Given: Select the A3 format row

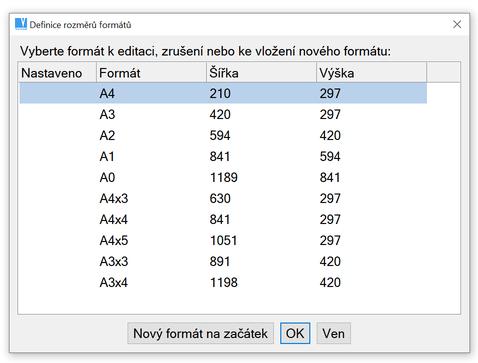Looking at the screenshot, I should pyautogui.click(x=223, y=114).
